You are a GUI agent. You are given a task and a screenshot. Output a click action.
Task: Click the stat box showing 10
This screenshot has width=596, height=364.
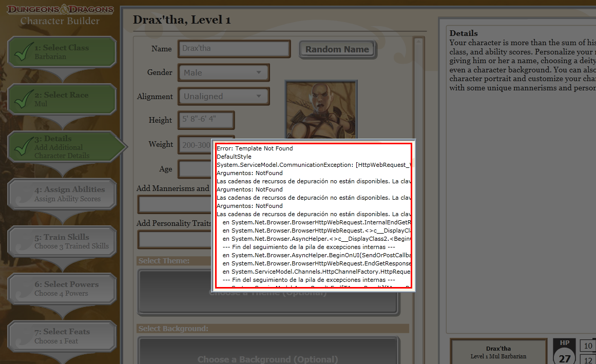click(x=588, y=346)
